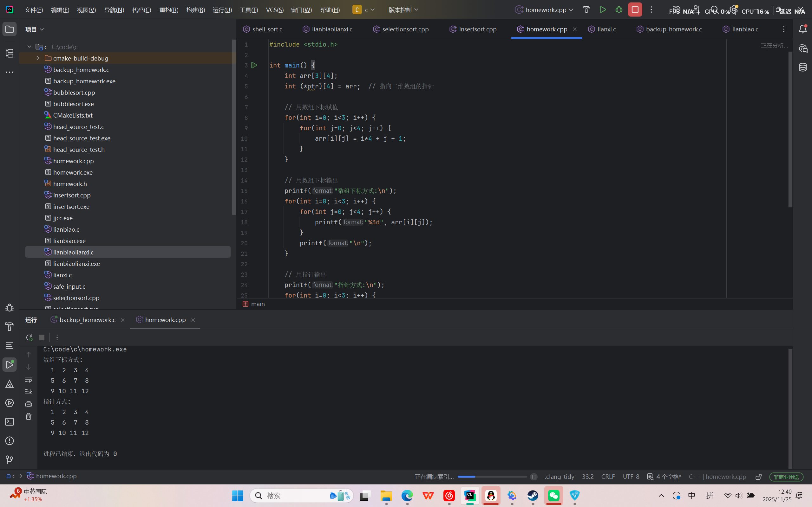Clear console output with the trash icon
Image resolution: width=812 pixels, height=507 pixels.
pyautogui.click(x=29, y=416)
